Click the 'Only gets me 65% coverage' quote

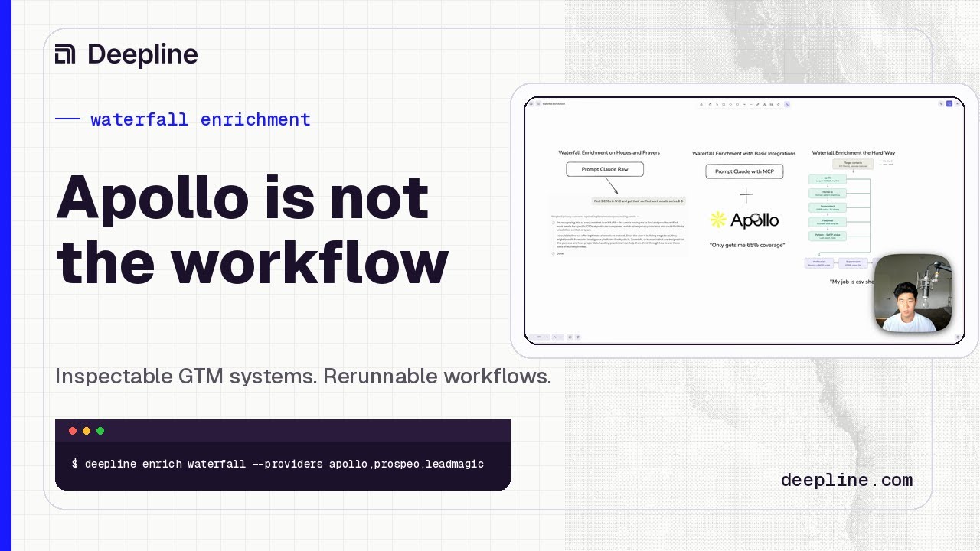(747, 245)
